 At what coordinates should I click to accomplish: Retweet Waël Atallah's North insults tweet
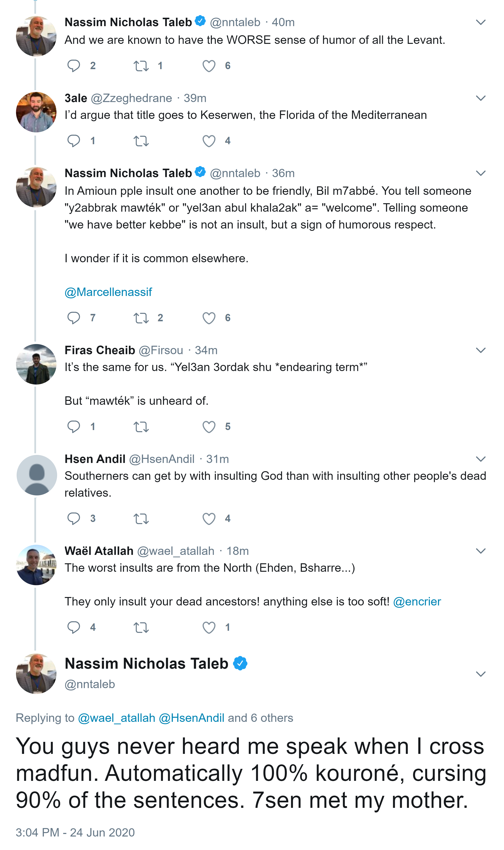(x=141, y=627)
